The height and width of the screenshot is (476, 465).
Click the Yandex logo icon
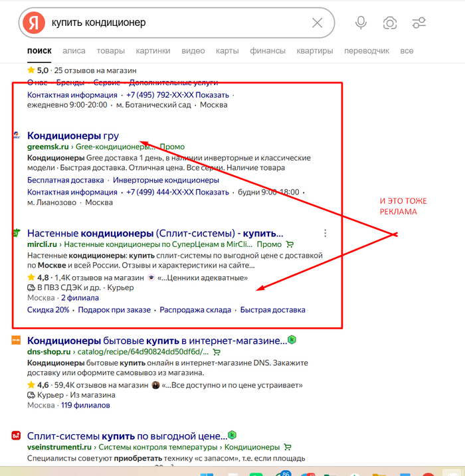(x=33, y=23)
